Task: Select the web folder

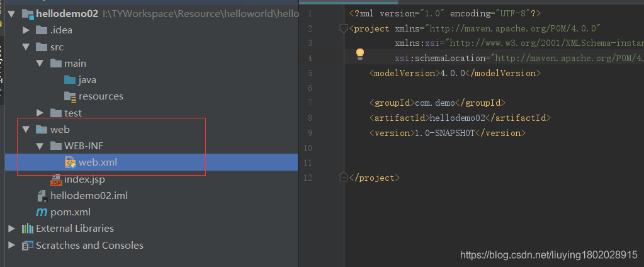Action: [60, 129]
